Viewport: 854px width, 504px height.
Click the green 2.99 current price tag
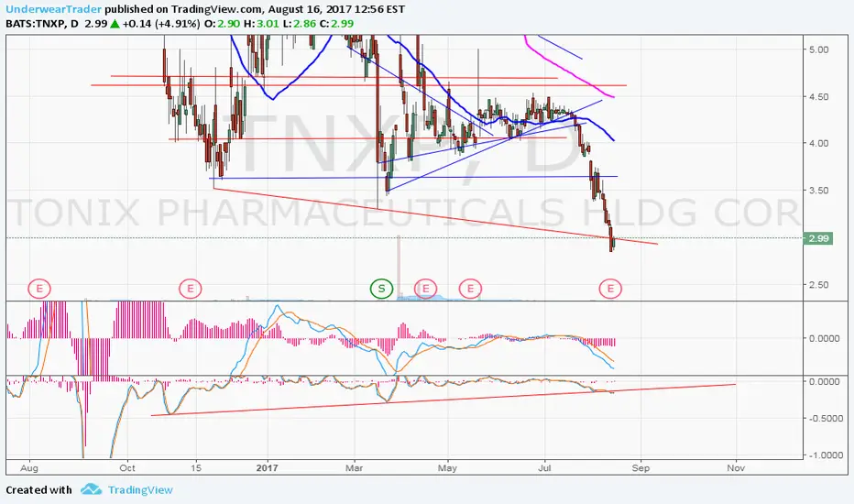point(818,238)
